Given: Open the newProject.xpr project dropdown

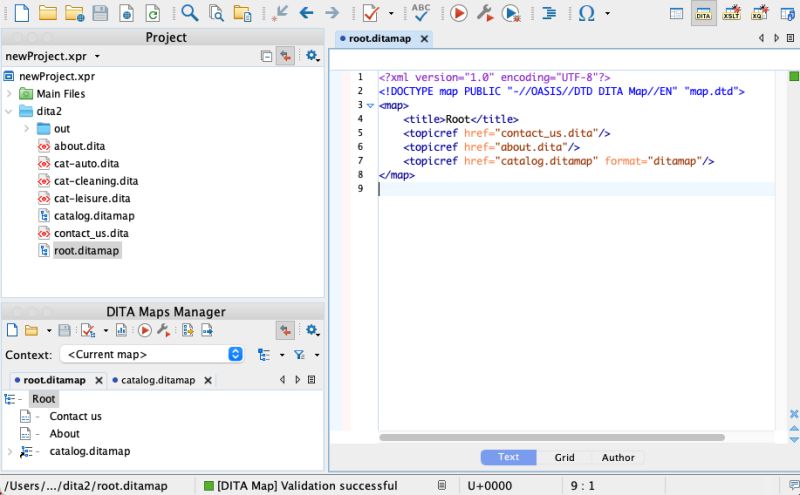Looking at the screenshot, I should pyautogui.click(x=97, y=56).
